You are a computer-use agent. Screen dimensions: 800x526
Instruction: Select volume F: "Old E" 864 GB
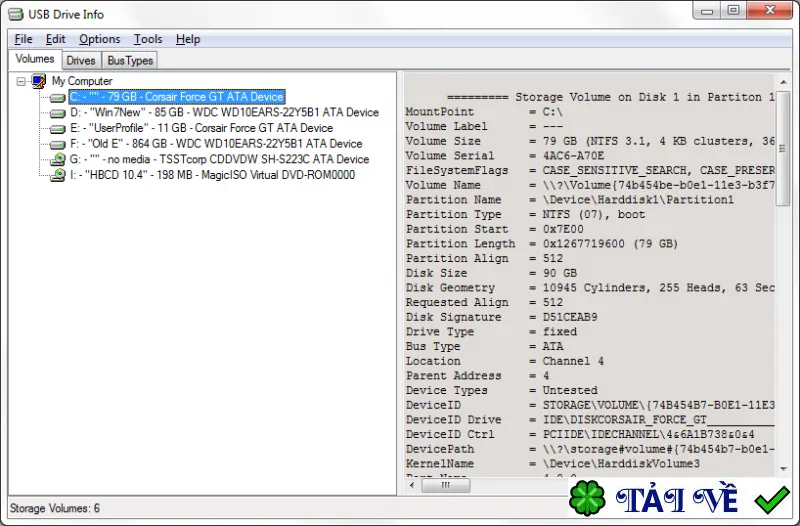pyautogui.click(x=216, y=144)
